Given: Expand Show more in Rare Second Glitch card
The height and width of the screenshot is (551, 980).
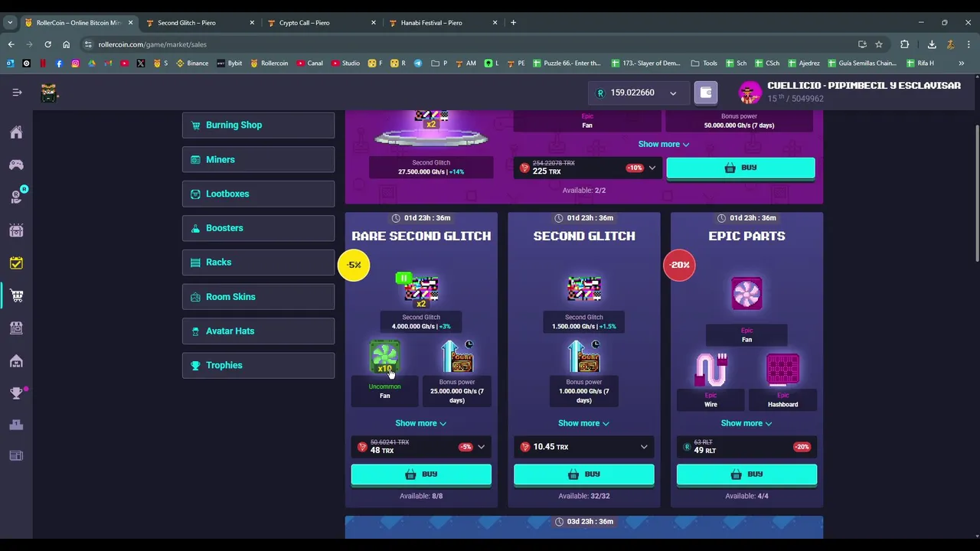Looking at the screenshot, I should (x=420, y=423).
